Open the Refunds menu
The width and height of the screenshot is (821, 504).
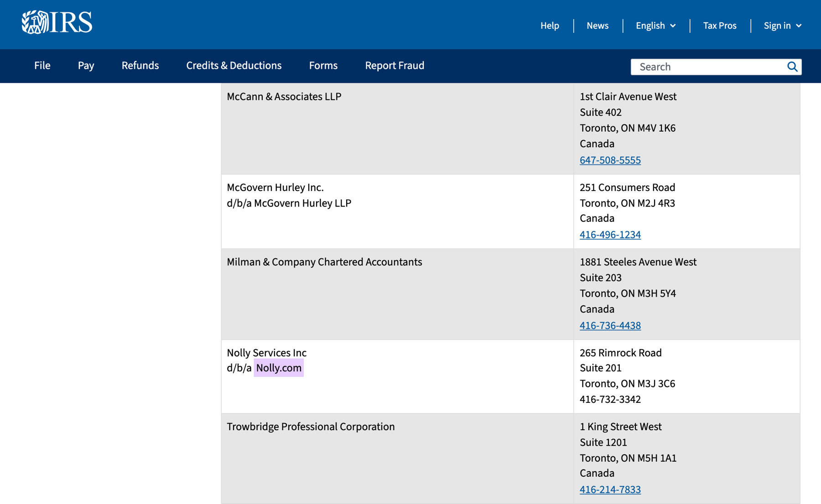click(140, 66)
